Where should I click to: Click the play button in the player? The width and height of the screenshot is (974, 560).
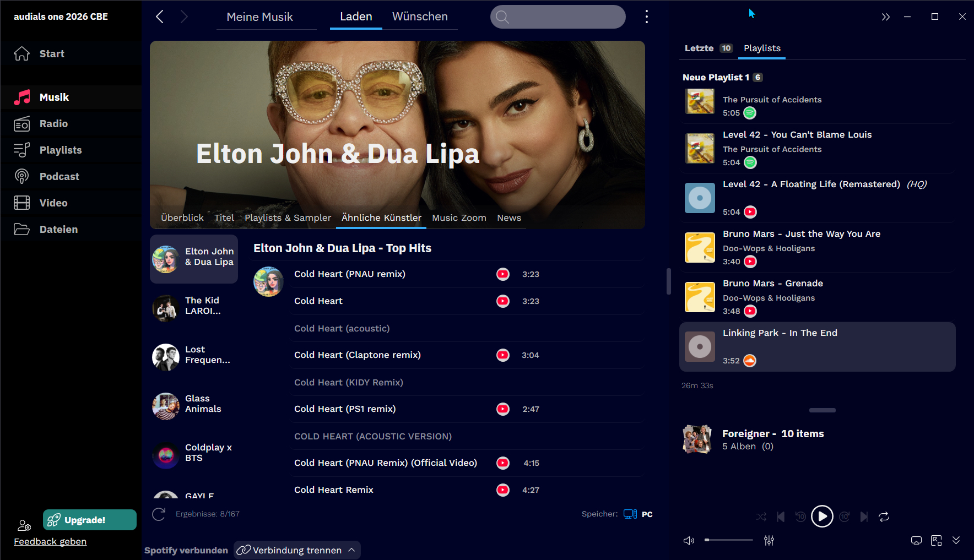(x=822, y=516)
